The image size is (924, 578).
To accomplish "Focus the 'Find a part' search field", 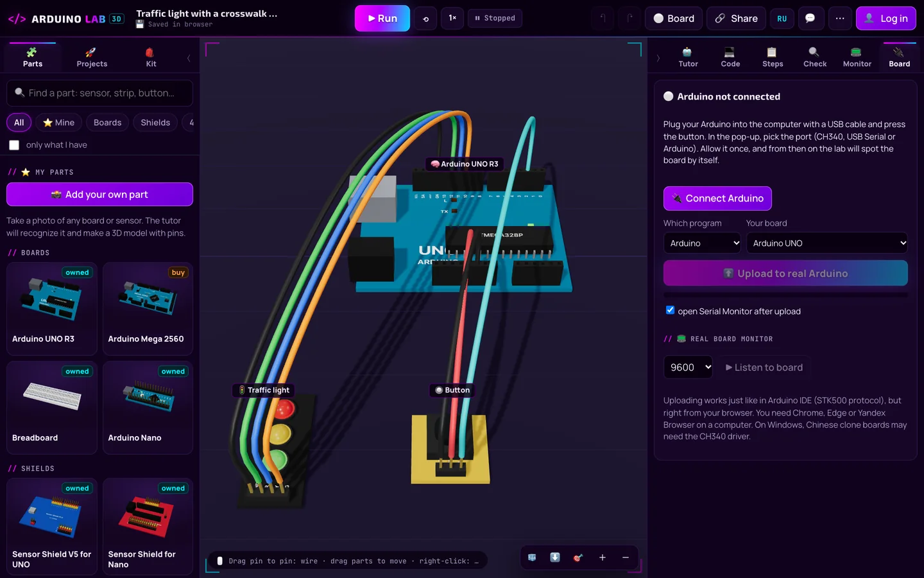I will [99, 93].
